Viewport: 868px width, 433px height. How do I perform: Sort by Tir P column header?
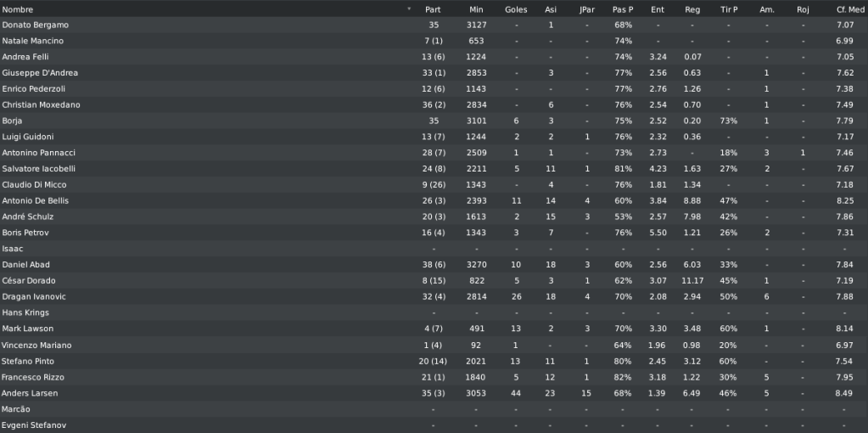click(729, 9)
